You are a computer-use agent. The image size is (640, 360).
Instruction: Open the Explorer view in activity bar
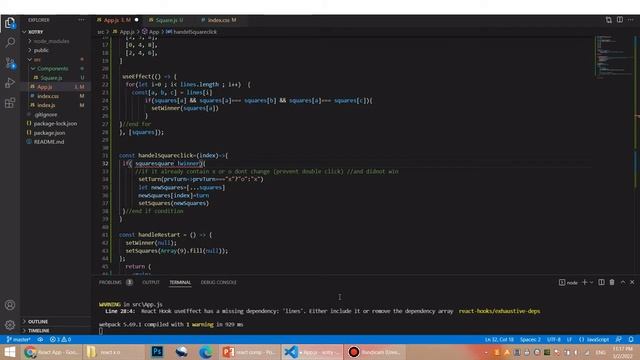tap(10, 22)
